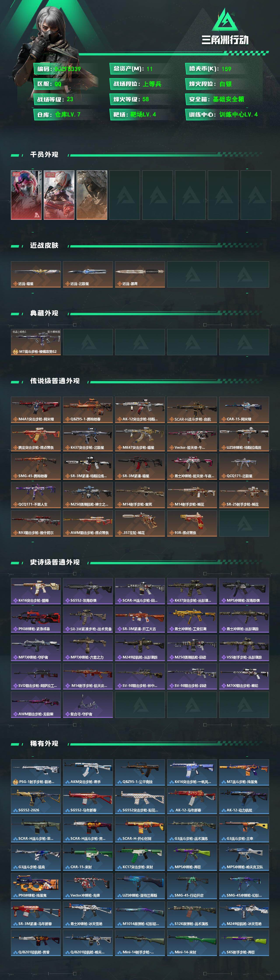The width and height of the screenshot is (280, 980).
Task: Choose the 近战-黑鹰 knife thumbnail
Action: pyautogui.click(x=140, y=274)
